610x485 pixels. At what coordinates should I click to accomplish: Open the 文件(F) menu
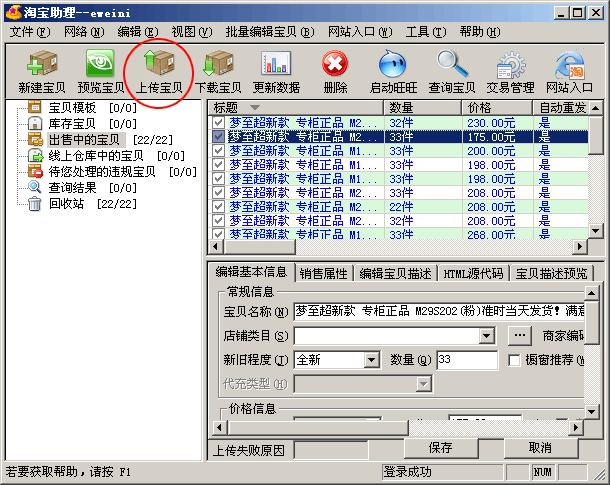tap(30, 32)
